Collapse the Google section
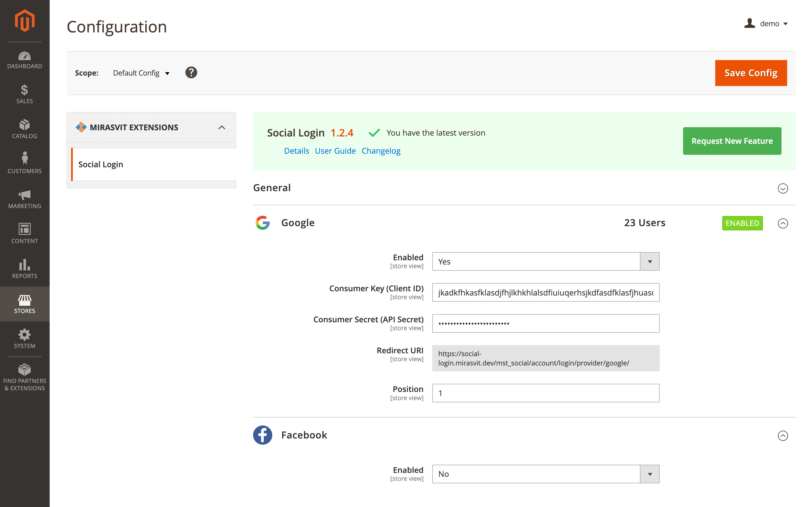Viewport: 812px width, 507px height. (x=782, y=223)
